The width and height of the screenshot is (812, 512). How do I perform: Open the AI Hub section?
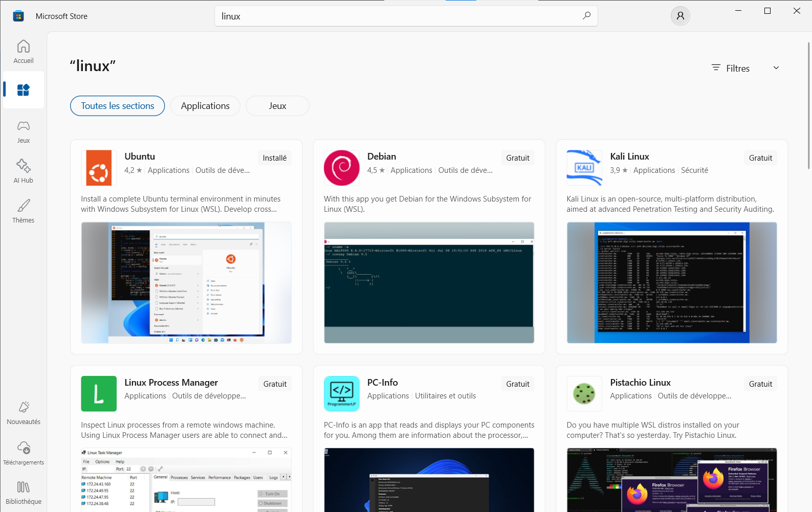pyautogui.click(x=24, y=171)
